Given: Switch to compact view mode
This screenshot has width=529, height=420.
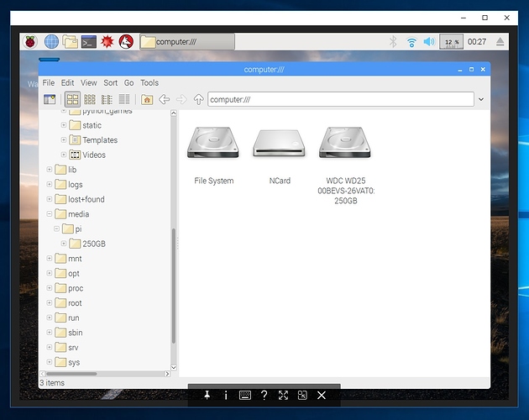Looking at the screenshot, I should pyautogui.click(x=107, y=99).
